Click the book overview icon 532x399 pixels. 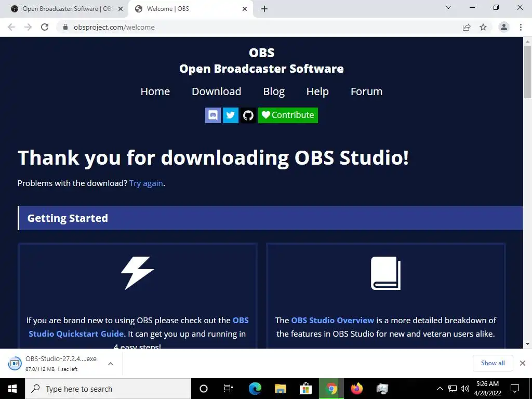pos(386,273)
